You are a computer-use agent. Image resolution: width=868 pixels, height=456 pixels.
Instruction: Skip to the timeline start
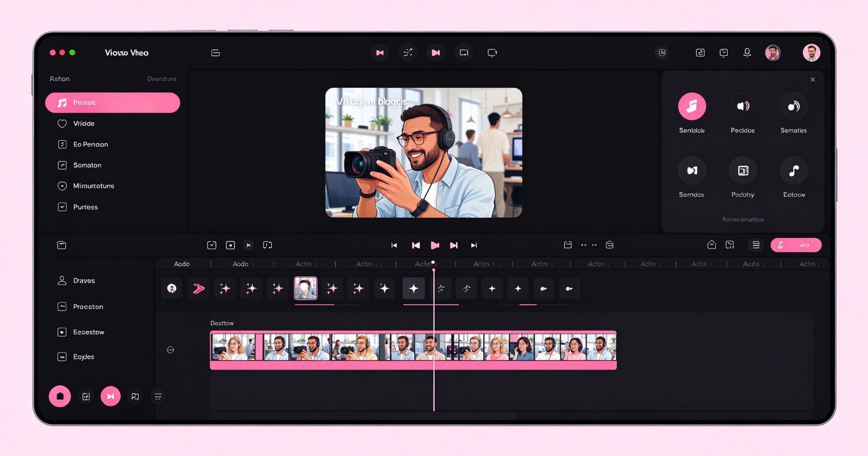coord(394,245)
